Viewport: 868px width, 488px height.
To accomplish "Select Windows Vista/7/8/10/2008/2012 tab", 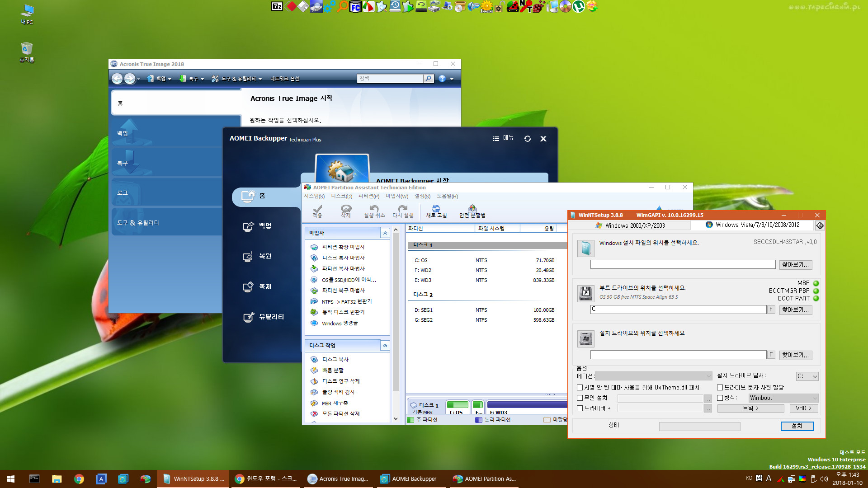I will [x=752, y=225].
